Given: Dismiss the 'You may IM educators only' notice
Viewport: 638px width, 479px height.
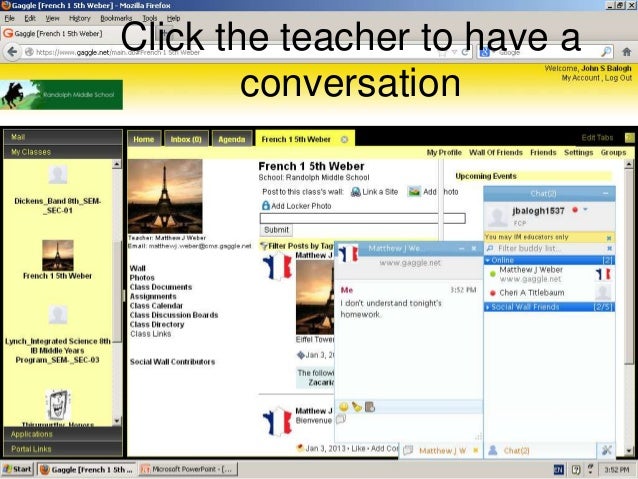Looking at the screenshot, I should [x=609, y=238].
